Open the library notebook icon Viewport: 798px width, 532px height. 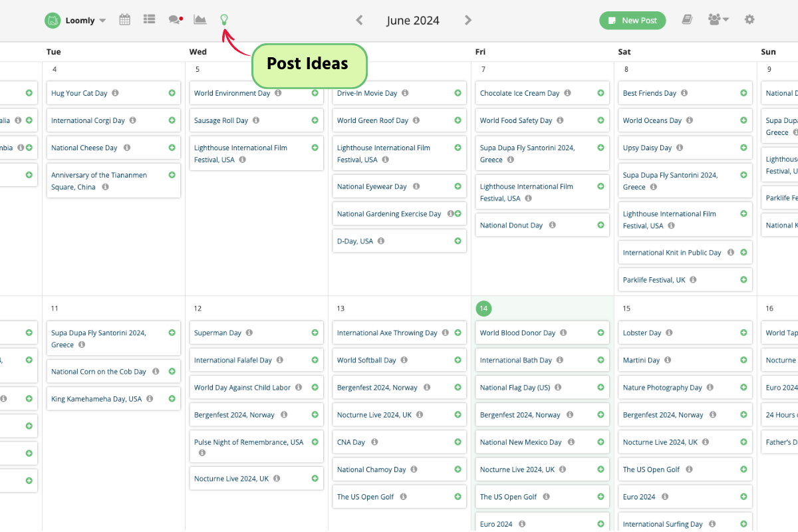click(x=687, y=20)
